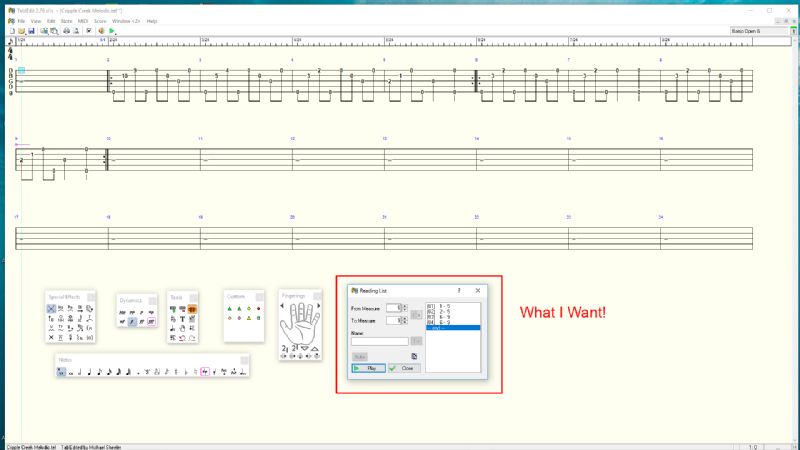Open the View menu
The height and width of the screenshot is (450, 800).
[36, 21]
